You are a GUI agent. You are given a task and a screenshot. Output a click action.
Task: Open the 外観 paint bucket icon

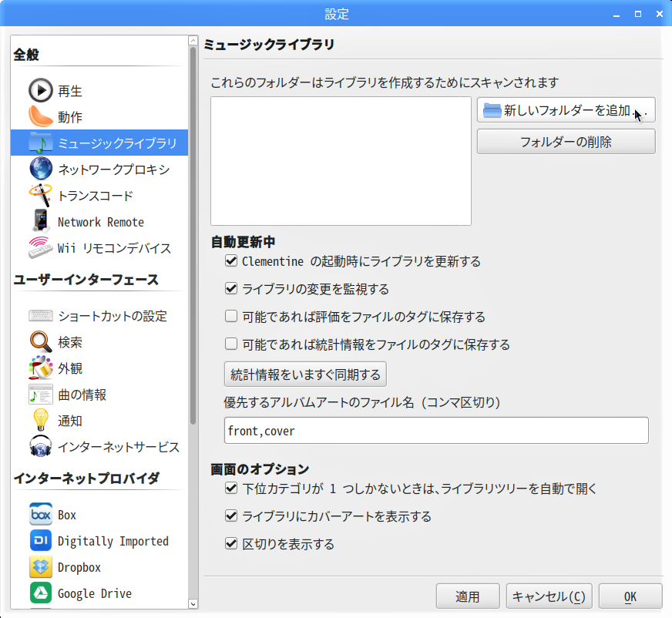coord(41,368)
